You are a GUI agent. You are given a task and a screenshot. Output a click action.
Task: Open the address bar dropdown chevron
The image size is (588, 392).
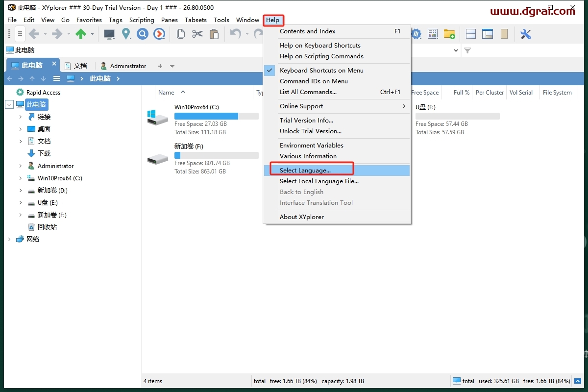click(456, 50)
